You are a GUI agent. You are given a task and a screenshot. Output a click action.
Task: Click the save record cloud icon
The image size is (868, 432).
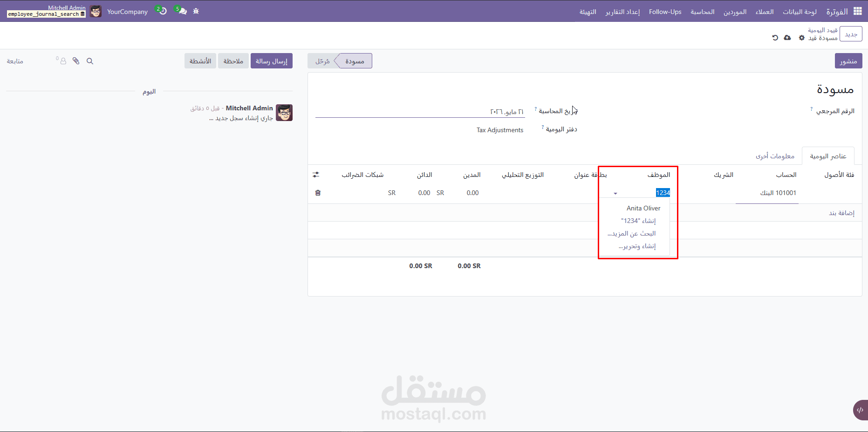pyautogui.click(x=787, y=38)
